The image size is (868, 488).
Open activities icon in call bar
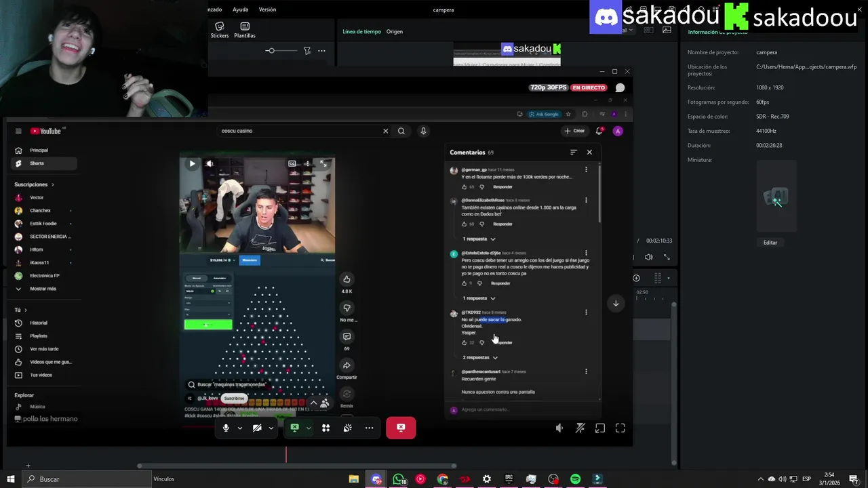[325, 428]
